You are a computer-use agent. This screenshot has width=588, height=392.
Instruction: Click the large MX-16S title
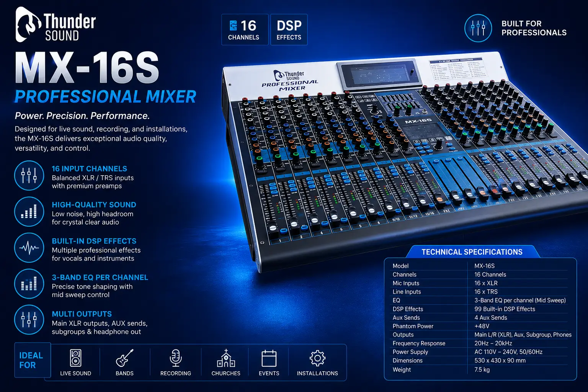[87, 68]
